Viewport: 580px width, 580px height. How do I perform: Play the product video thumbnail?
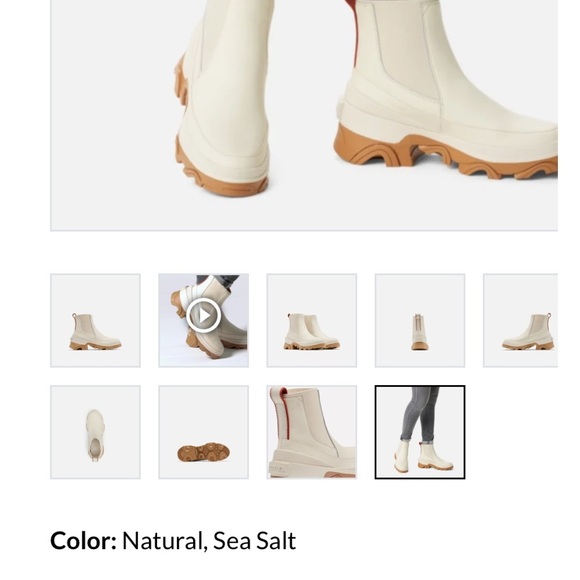203,320
